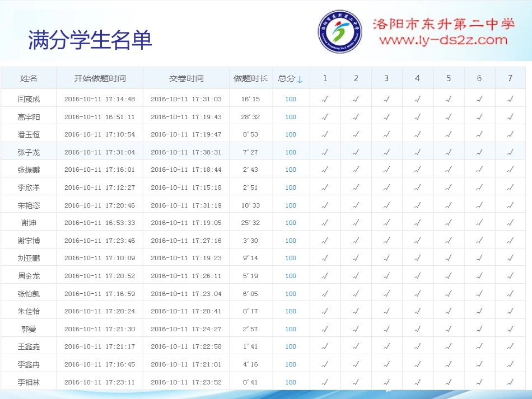
Task: Click the name 张振鹏
Action: pyautogui.click(x=29, y=170)
